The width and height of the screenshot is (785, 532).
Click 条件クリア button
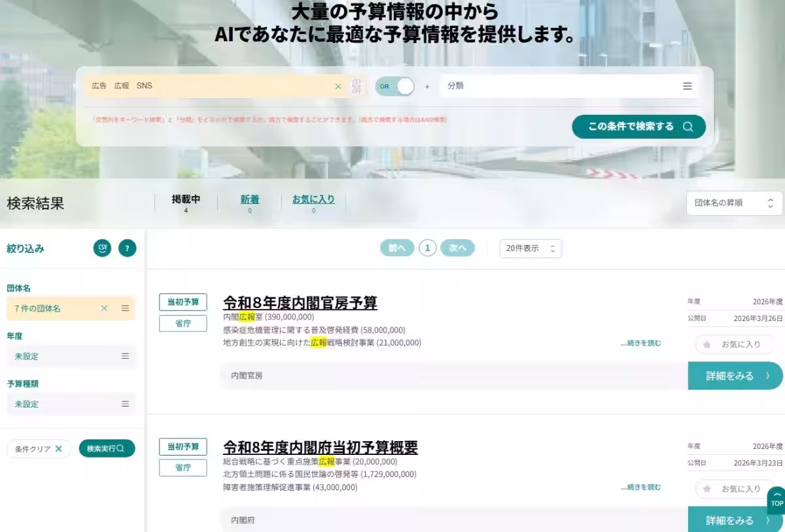(x=39, y=449)
